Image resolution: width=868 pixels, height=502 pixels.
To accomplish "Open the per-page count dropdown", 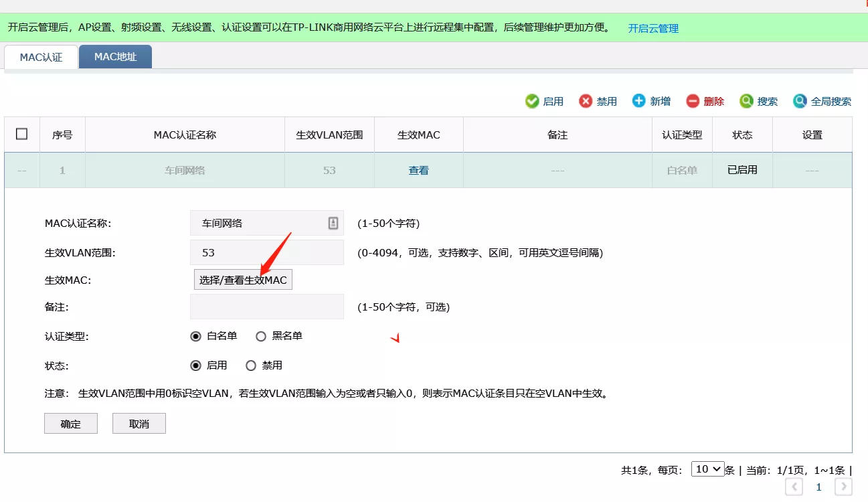I will point(708,469).
